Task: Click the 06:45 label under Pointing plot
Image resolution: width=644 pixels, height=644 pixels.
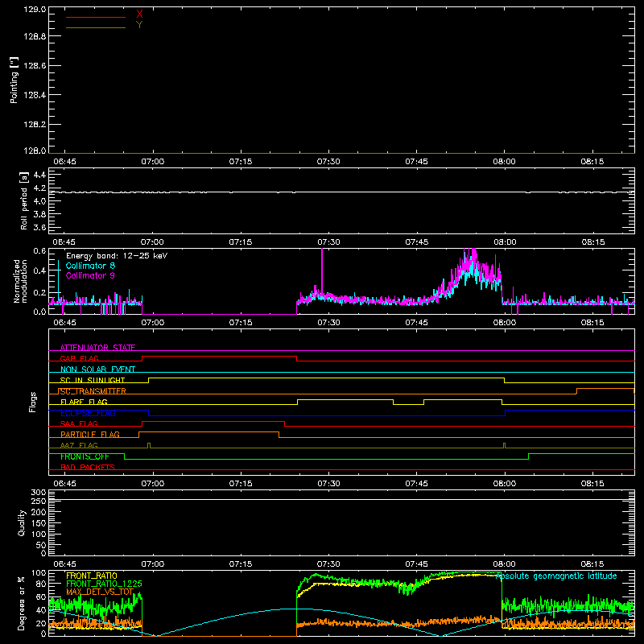Action: pyautogui.click(x=64, y=162)
